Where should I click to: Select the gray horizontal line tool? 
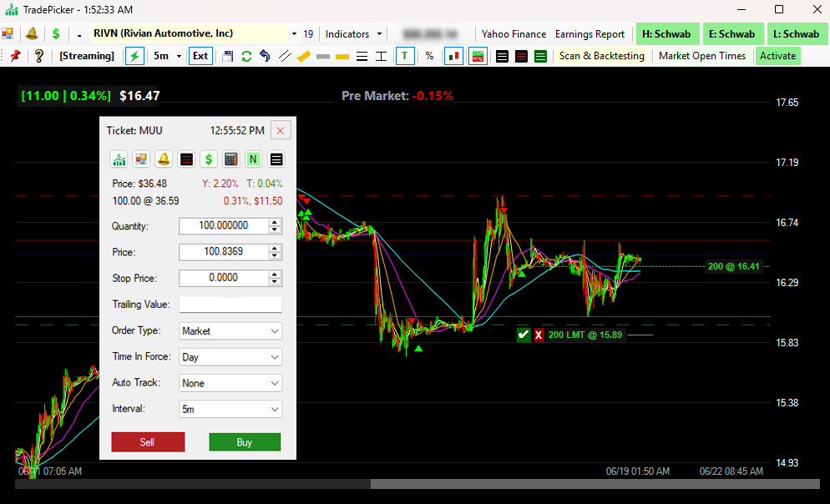(x=323, y=57)
